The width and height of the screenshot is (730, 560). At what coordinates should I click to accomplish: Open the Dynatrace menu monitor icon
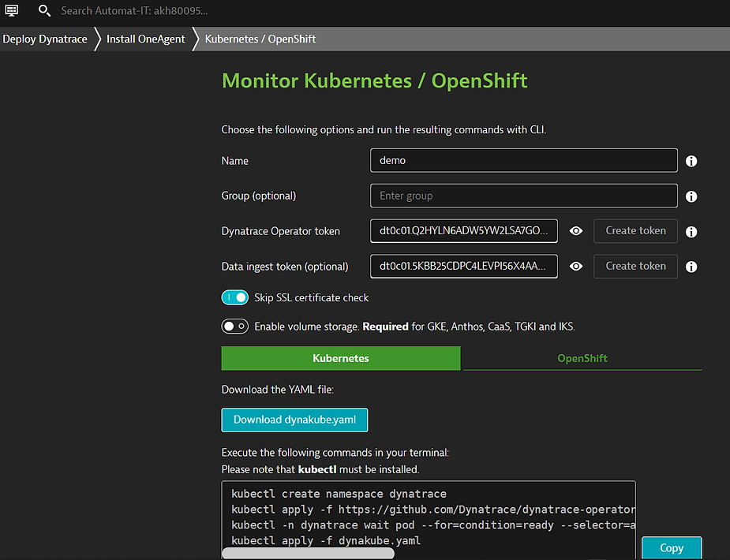click(12, 10)
